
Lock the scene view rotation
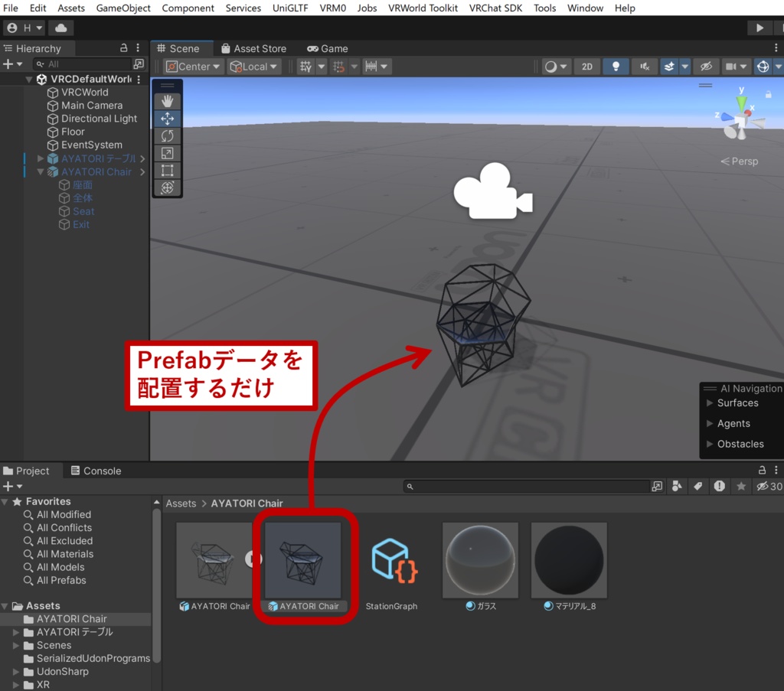point(768,94)
